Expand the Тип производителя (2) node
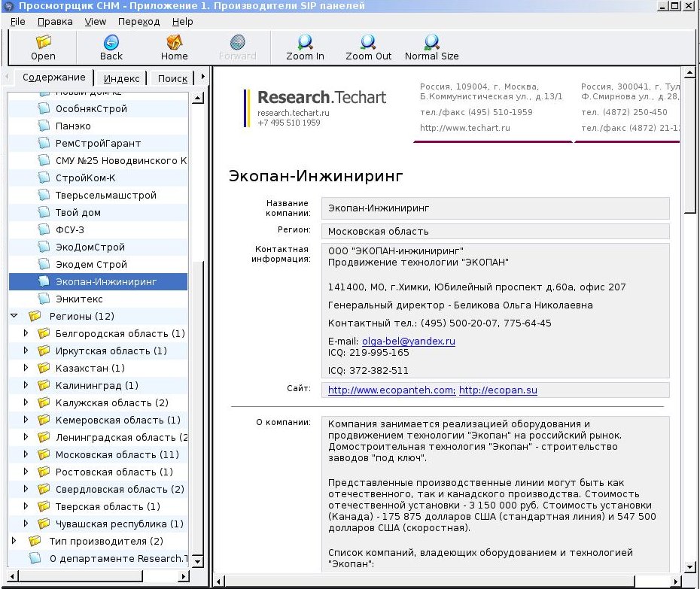Viewport: 700px width, 589px height. (x=14, y=541)
